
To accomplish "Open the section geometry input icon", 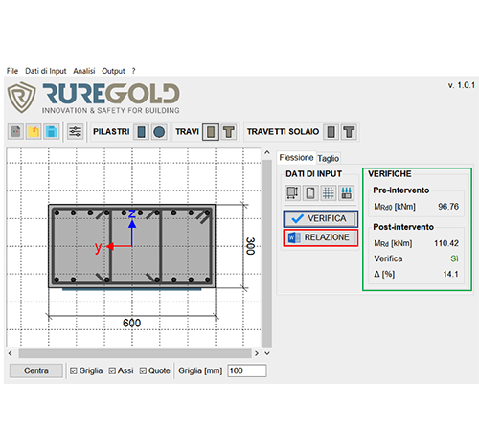I will [x=292, y=192].
